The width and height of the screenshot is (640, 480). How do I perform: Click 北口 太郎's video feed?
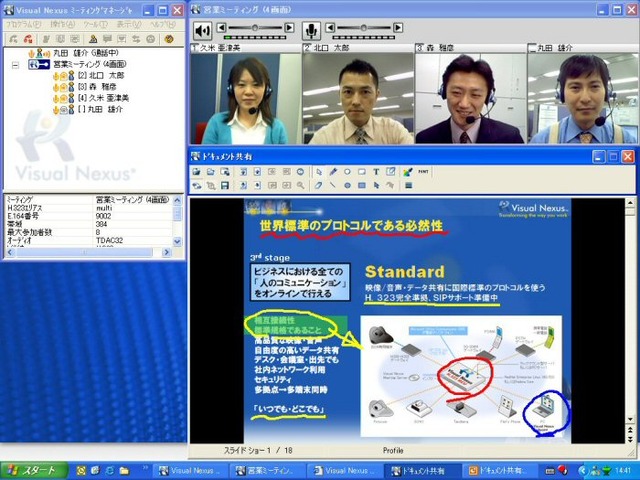pos(358,98)
